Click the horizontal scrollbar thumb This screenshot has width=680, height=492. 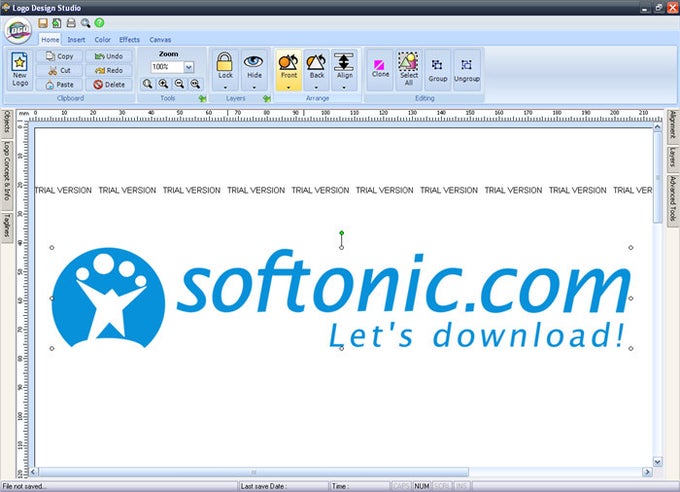click(x=254, y=472)
